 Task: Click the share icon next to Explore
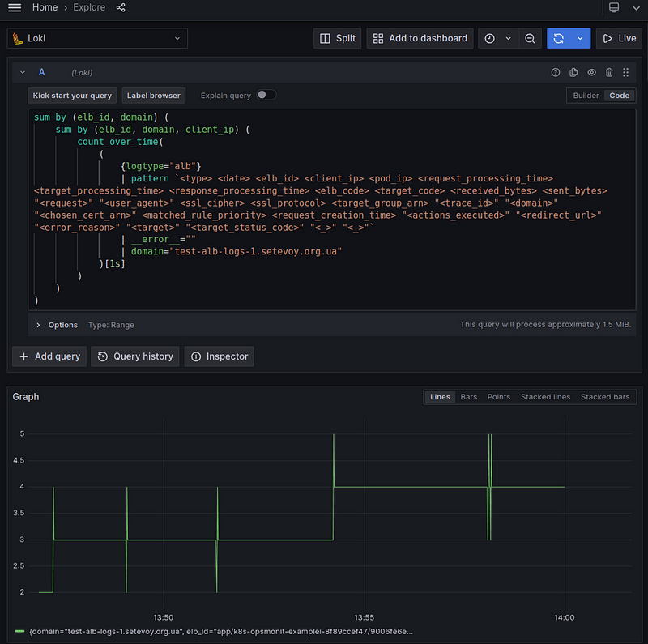click(121, 7)
